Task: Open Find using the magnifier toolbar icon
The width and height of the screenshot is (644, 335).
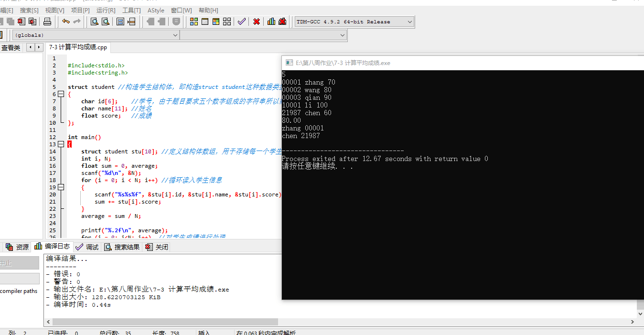Action: tap(95, 22)
